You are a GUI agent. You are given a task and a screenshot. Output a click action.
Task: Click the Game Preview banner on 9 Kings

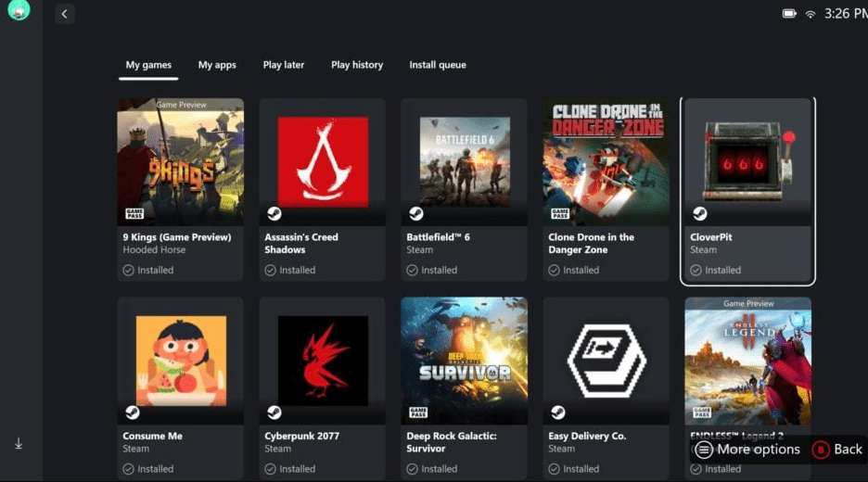pos(181,105)
